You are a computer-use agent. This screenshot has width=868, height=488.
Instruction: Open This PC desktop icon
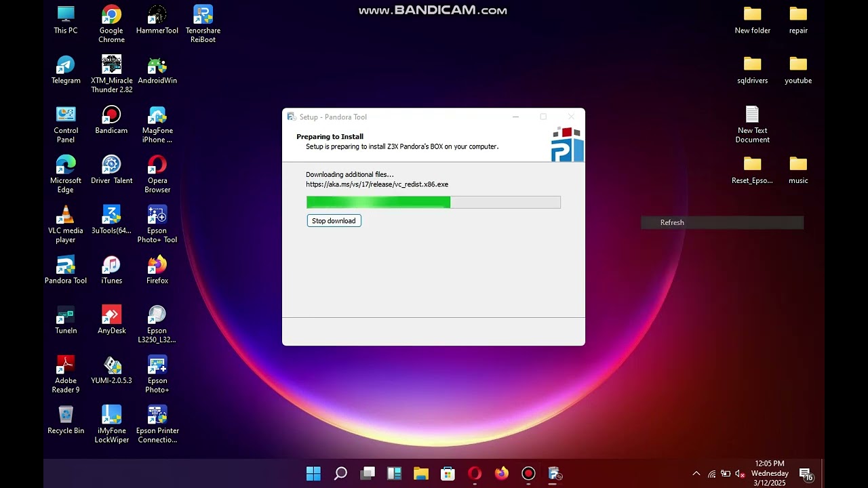pyautogui.click(x=66, y=20)
